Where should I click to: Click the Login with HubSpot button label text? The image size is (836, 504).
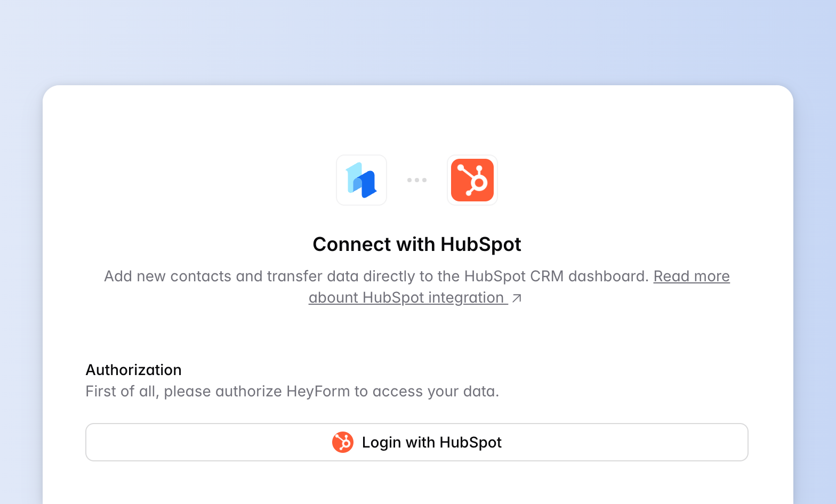pos(432,442)
